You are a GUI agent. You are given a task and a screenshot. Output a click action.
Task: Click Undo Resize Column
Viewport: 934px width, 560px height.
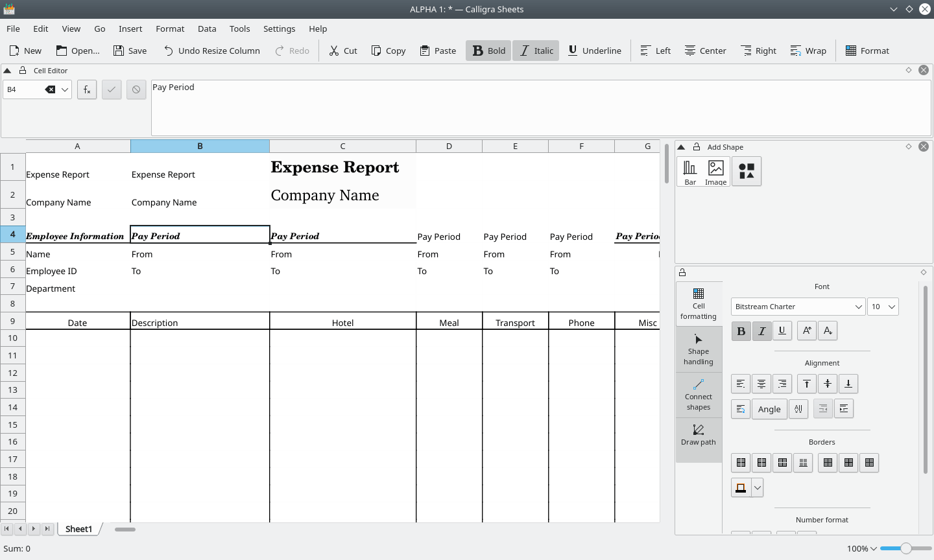point(211,51)
